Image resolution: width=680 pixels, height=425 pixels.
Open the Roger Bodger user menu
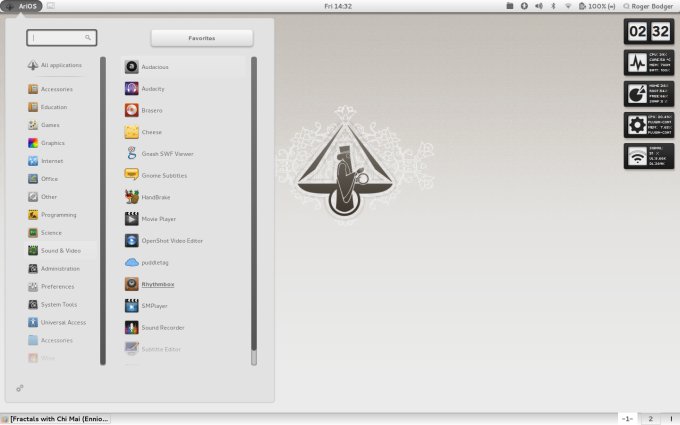coord(648,6)
